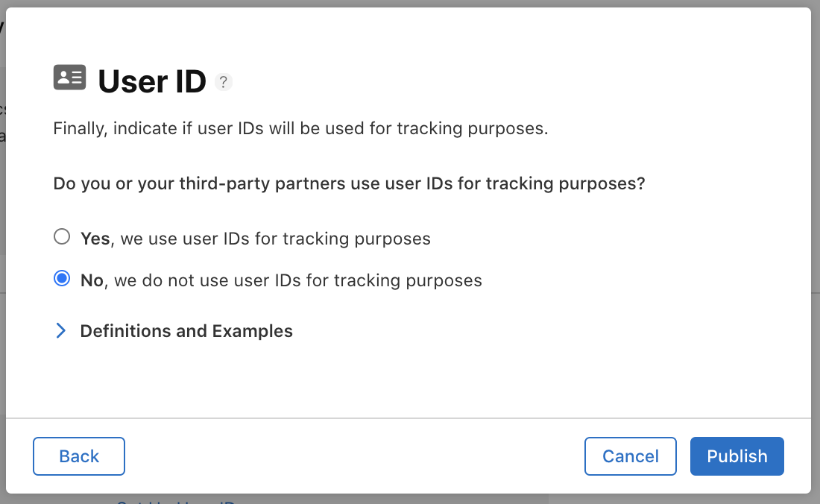Screen dimensions: 820x504
Task: Click the empty footer area between Back and Cancel
Action: 355,456
